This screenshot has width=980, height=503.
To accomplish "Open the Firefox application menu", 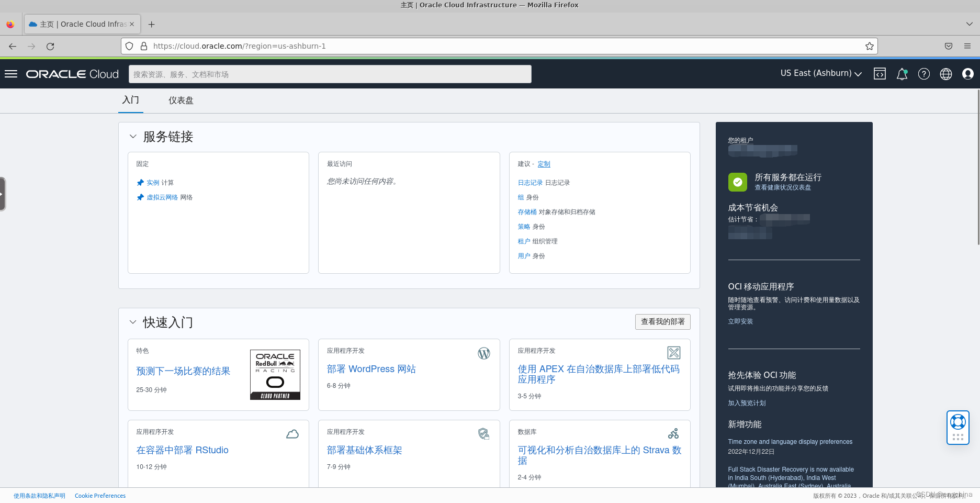I will (967, 46).
